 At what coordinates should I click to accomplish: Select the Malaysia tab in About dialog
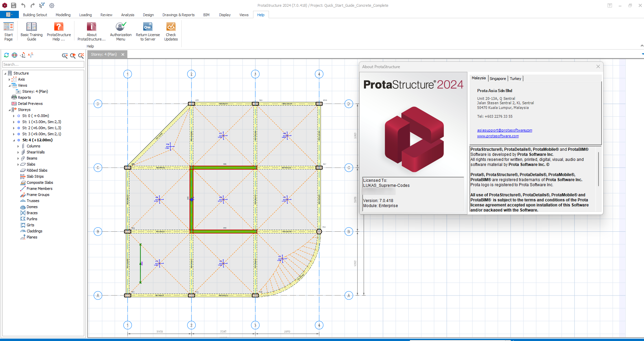point(479,78)
